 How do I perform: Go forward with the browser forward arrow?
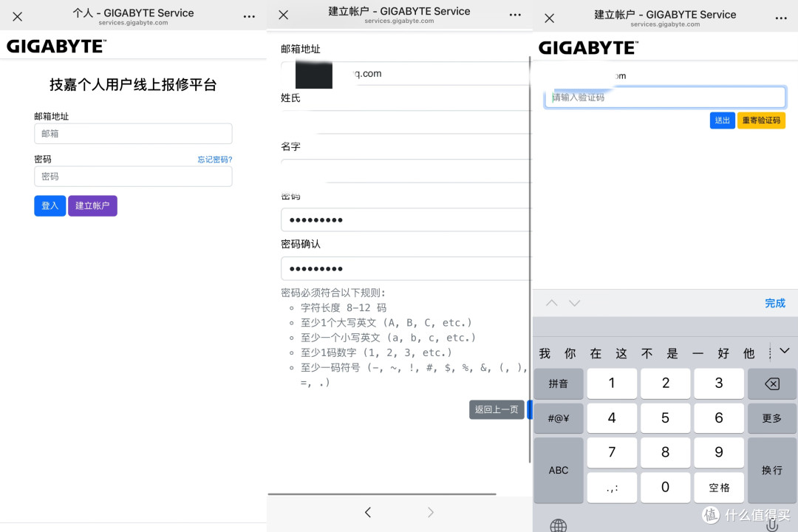pos(431,512)
